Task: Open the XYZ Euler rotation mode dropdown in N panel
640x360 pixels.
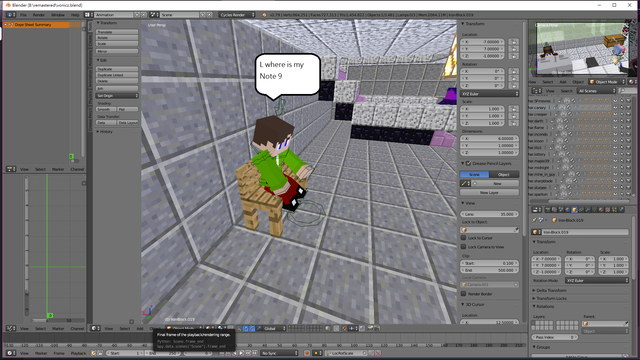Action: [490, 94]
